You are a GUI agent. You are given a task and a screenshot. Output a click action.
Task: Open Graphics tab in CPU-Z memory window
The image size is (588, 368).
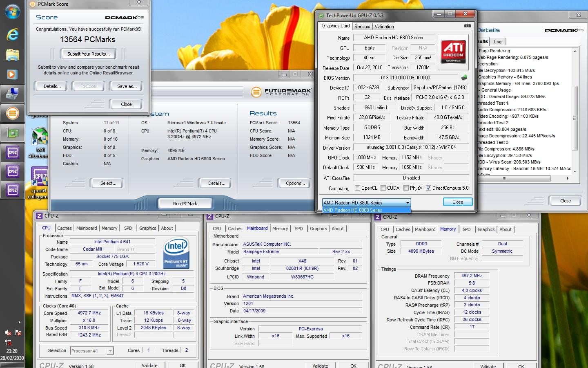click(x=486, y=229)
